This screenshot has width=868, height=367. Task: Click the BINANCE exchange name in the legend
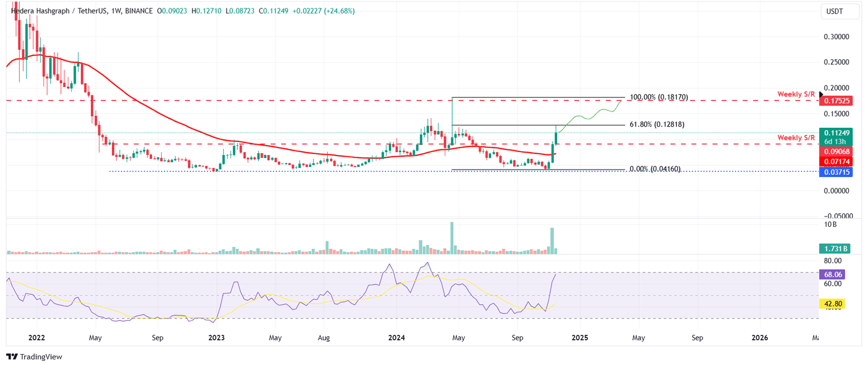(x=137, y=10)
